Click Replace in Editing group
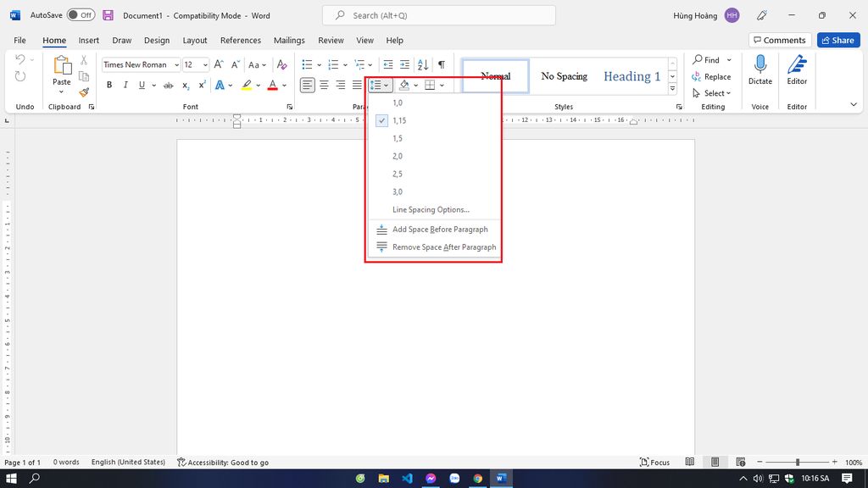 pyautogui.click(x=711, y=77)
